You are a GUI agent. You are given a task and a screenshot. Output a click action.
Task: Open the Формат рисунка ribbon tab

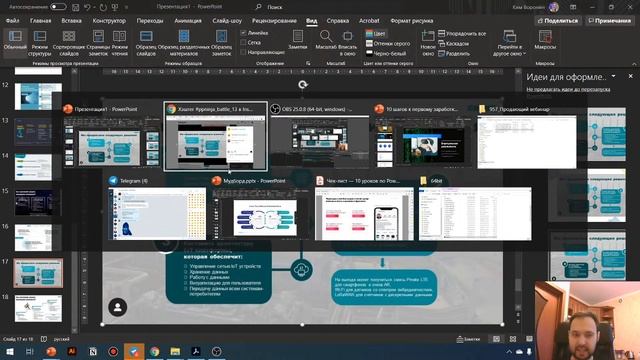(x=411, y=20)
